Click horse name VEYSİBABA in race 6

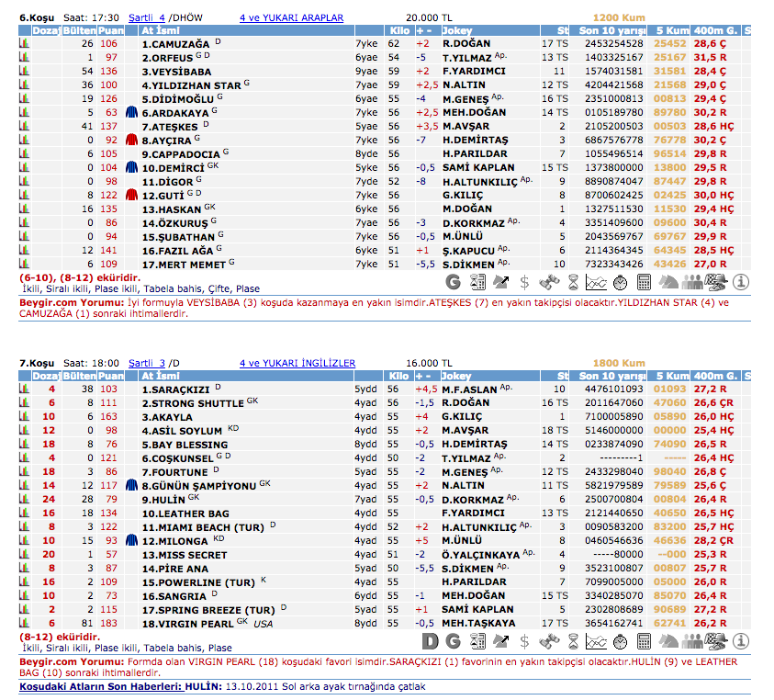(176, 71)
